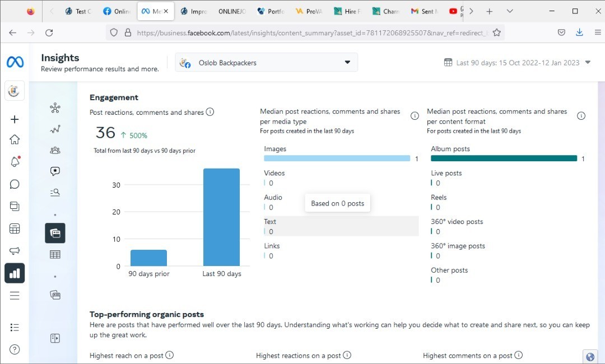The height and width of the screenshot is (364, 605).
Task: Click info icon beside Highest reactions on a post
Action: coord(347,355)
